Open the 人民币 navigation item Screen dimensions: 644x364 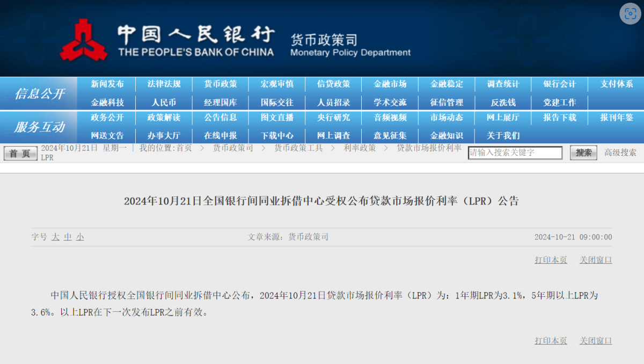coord(164,103)
